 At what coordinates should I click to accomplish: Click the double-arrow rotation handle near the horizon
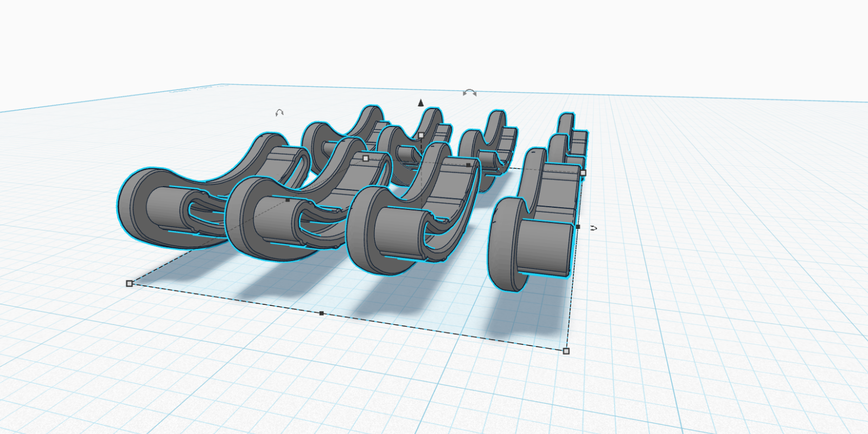[470, 93]
